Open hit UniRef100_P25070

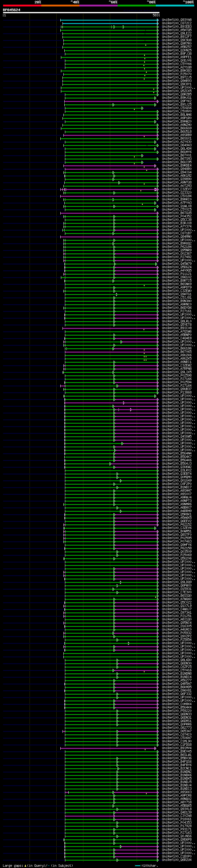click(177, 74)
